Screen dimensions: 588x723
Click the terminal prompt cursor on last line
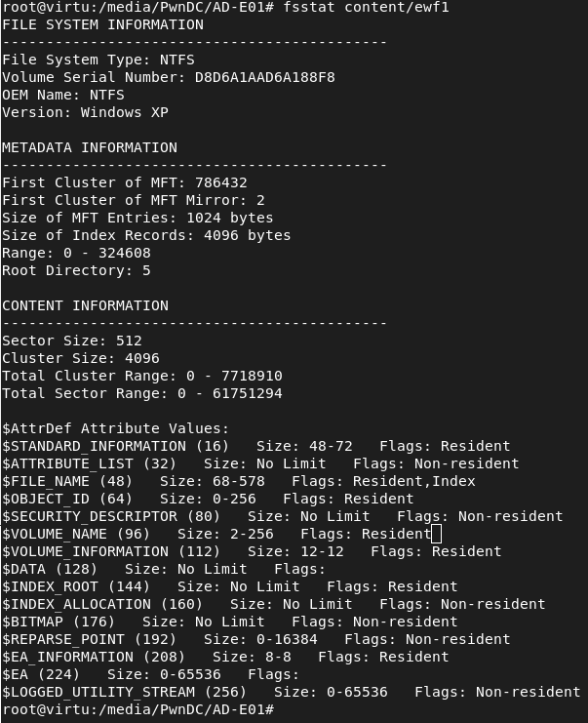coord(279,709)
